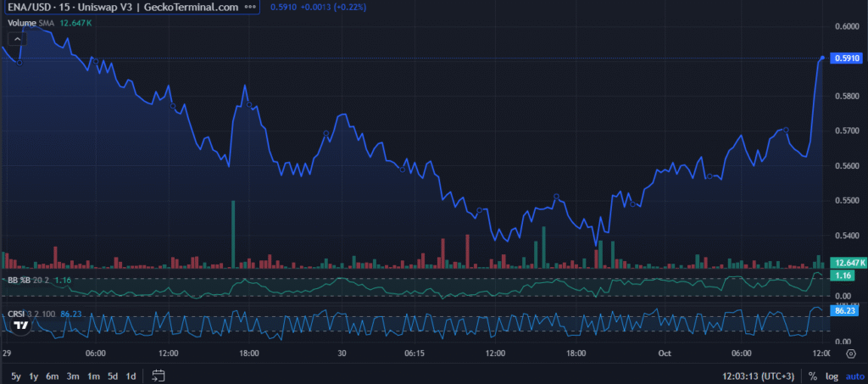
Task: Set chart range to 5d
Action: pyautogui.click(x=112, y=376)
